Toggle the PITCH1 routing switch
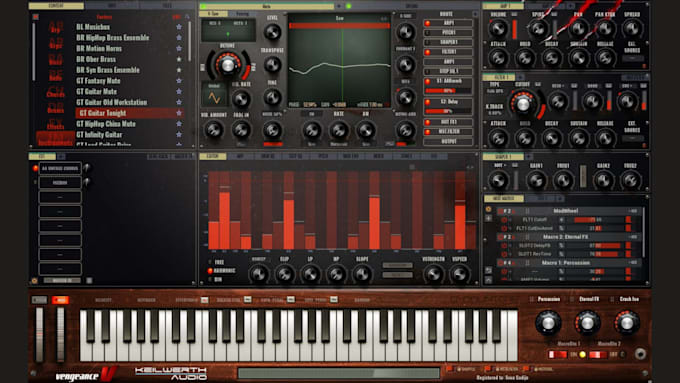Viewport: 680px width, 383px height. (427, 33)
